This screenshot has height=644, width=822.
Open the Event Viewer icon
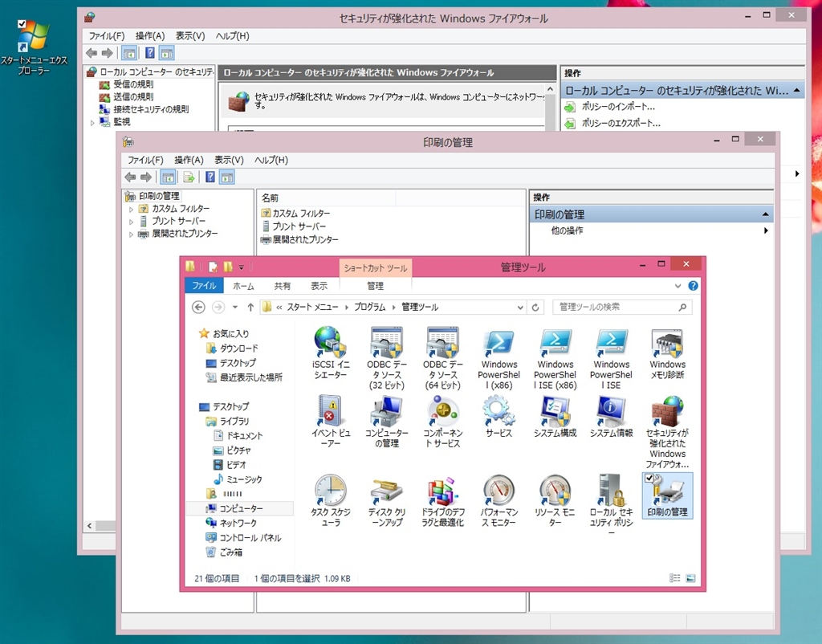tap(330, 411)
